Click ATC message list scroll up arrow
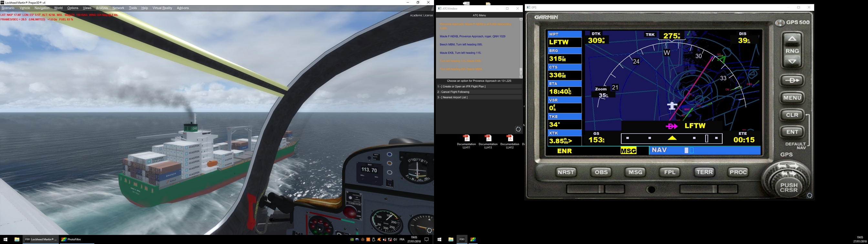Viewport: 868px width, 244px height. (521, 19)
